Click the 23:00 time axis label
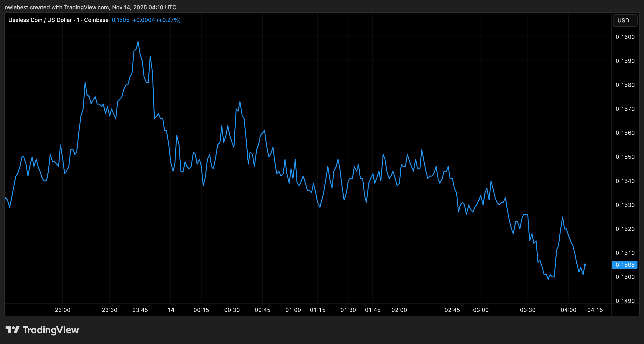This screenshot has height=344, width=644. (63, 310)
